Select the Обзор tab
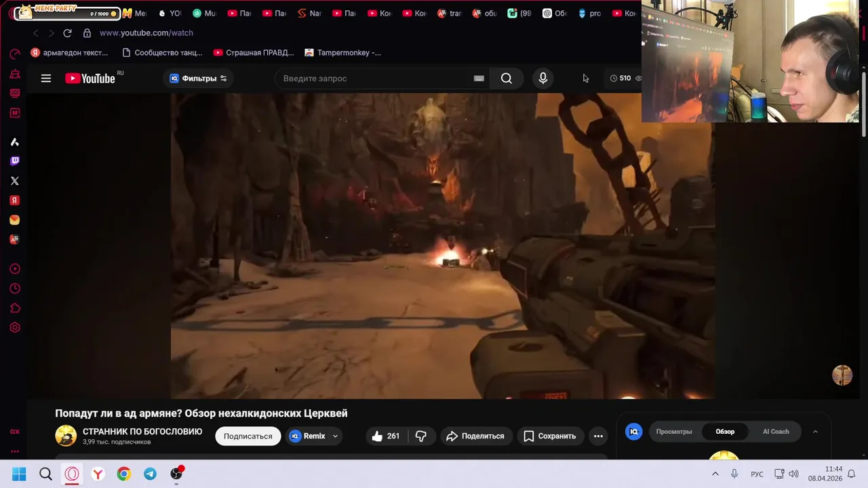Image resolution: width=868 pixels, height=488 pixels. [725, 432]
